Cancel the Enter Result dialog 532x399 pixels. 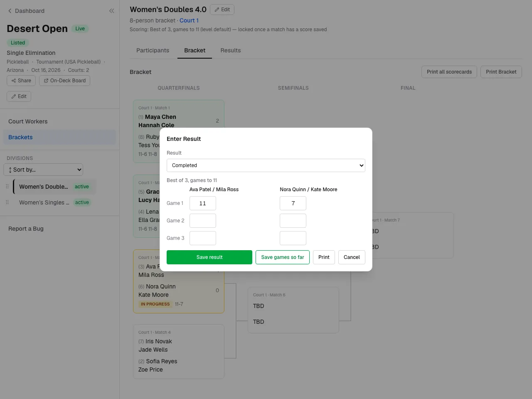coord(352,257)
